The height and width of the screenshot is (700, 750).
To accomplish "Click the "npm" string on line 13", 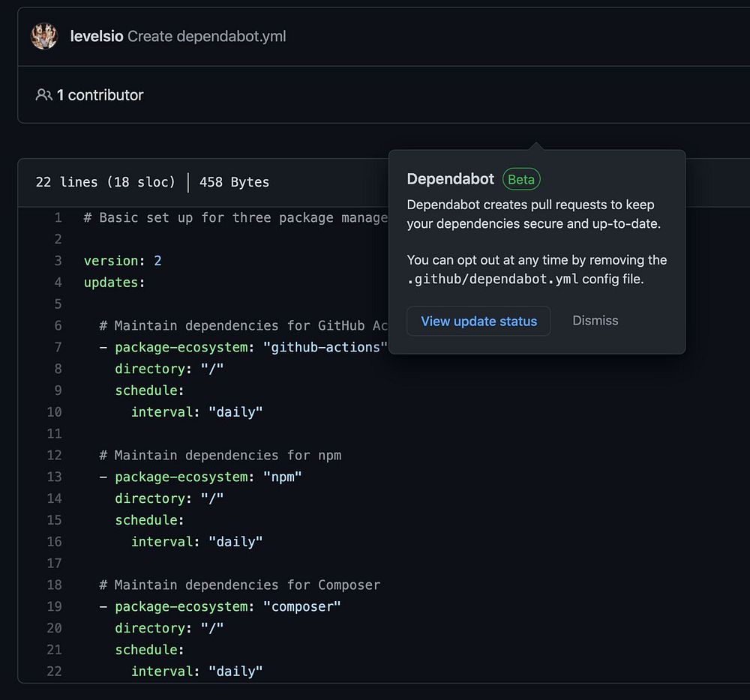I will tap(282, 477).
